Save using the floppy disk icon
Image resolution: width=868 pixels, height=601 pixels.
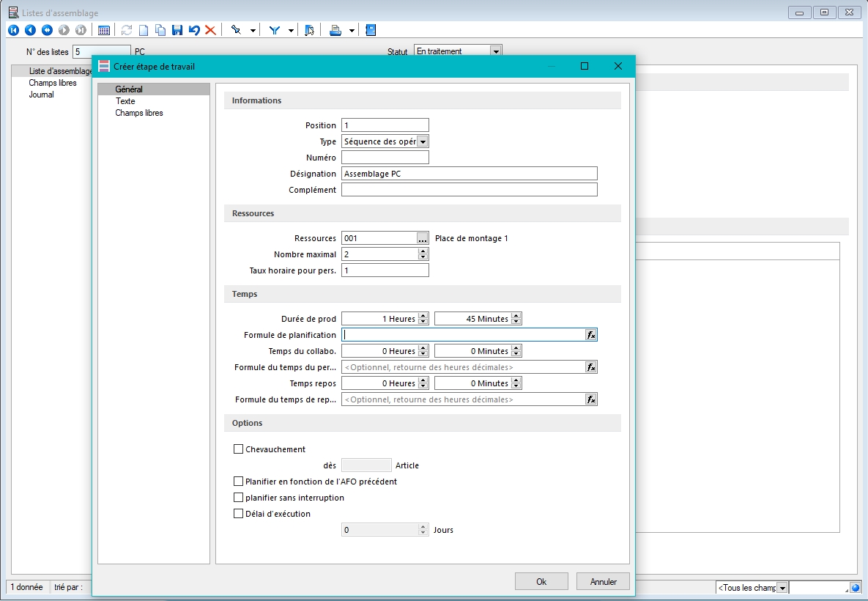pyautogui.click(x=177, y=30)
